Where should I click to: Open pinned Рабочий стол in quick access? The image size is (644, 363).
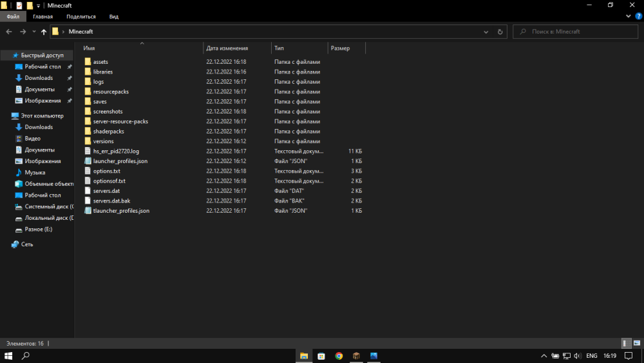[43, 66]
